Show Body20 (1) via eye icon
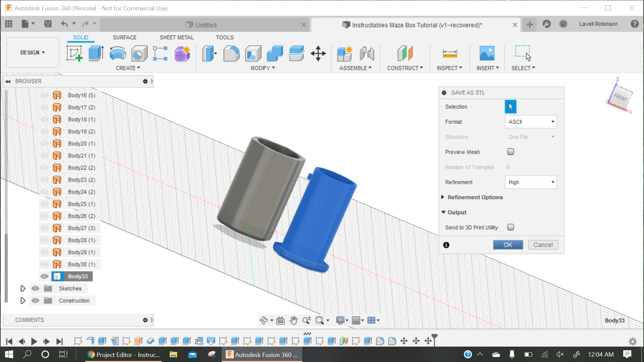 [x=44, y=144]
